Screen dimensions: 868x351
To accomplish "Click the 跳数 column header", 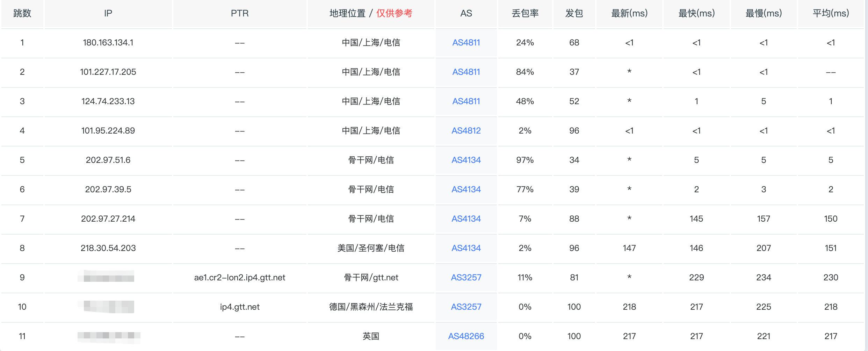I will [22, 13].
